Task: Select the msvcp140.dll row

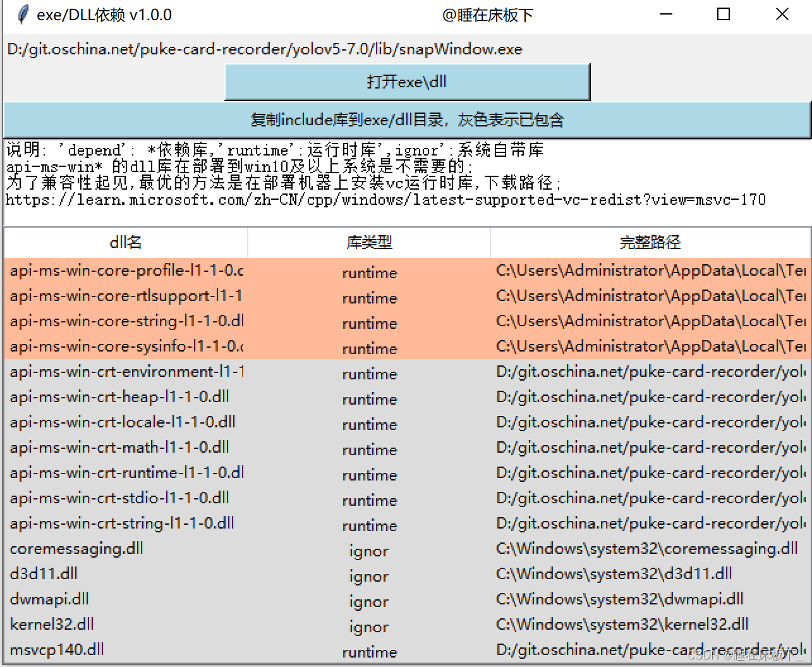Action: 407,650
